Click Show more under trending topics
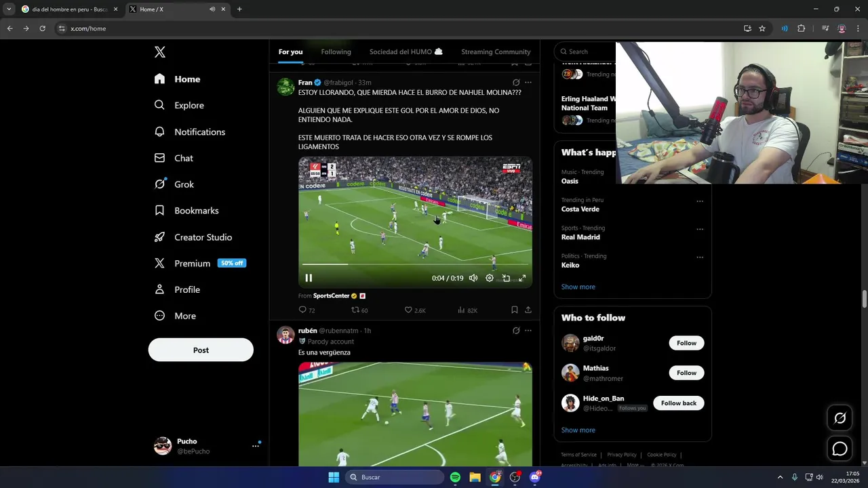The width and height of the screenshot is (868, 488). coord(578,287)
